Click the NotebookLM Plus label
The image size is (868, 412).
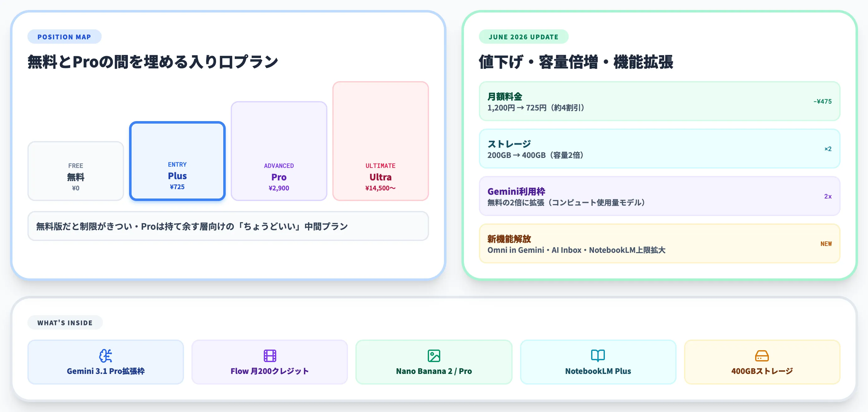coord(598,371)
